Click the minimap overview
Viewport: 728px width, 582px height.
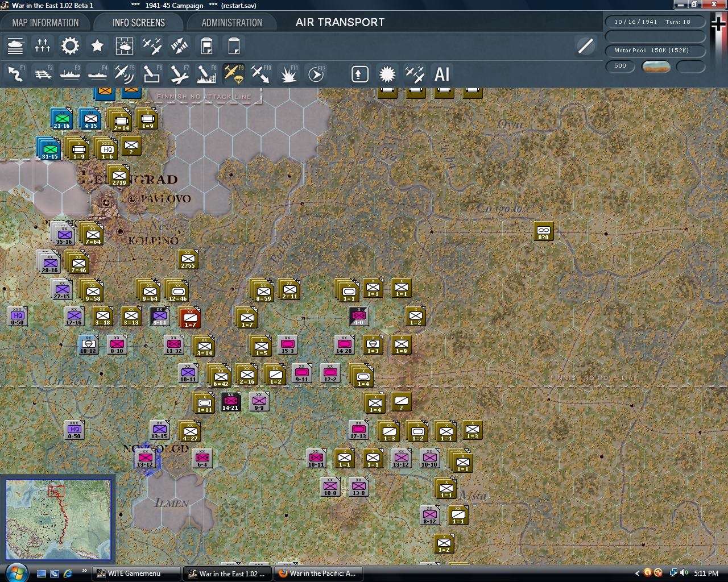pos(58,519)
